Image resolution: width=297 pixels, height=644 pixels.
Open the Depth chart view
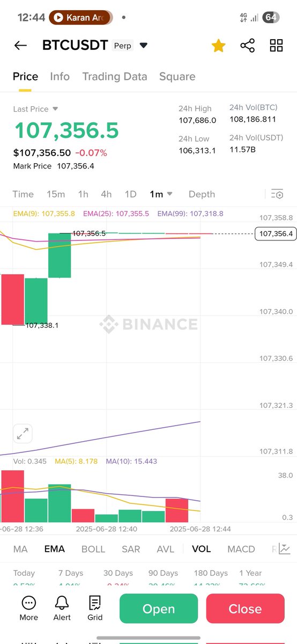coord(202,194)
